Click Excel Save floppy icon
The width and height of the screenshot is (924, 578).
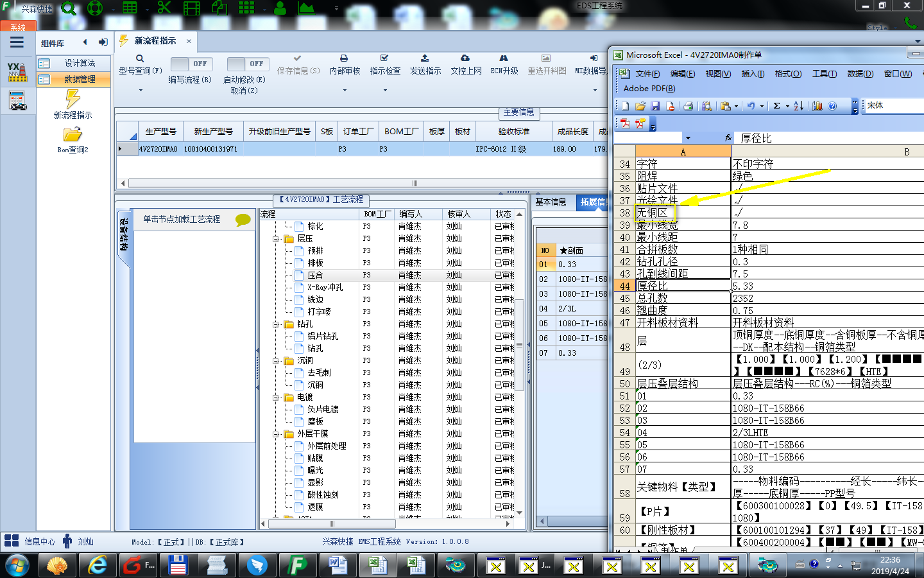pyautogui.click(x=655, y=106)
